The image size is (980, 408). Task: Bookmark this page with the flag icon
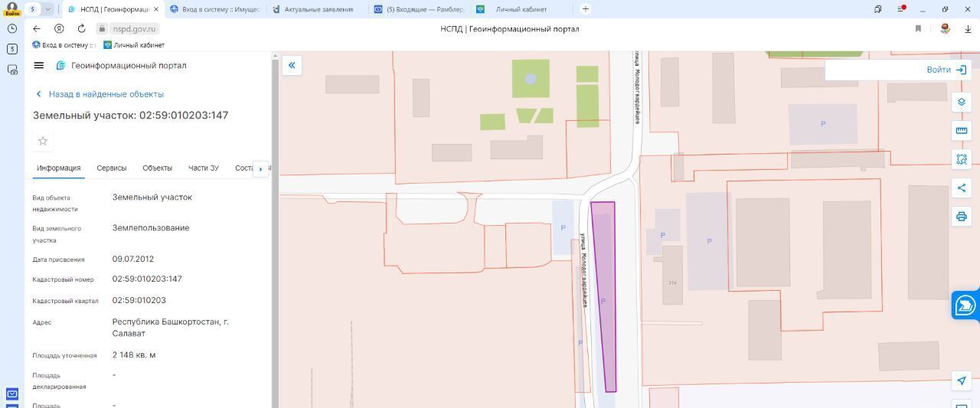coord(918,28)
